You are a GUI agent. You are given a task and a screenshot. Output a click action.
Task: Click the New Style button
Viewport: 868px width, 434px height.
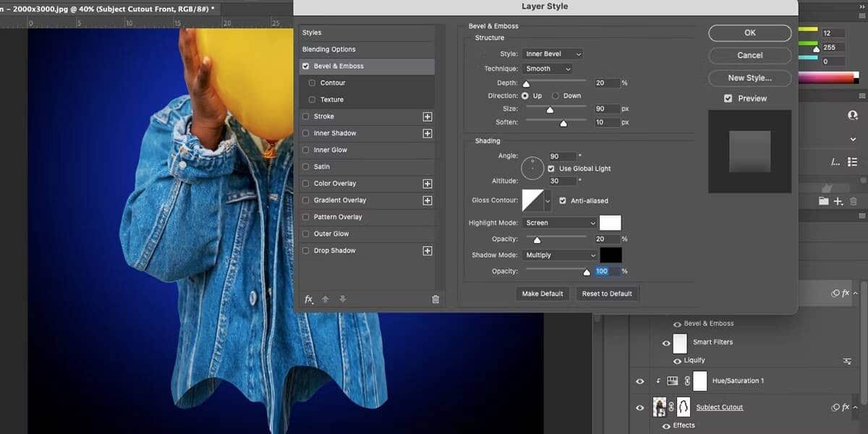(749, 78)
